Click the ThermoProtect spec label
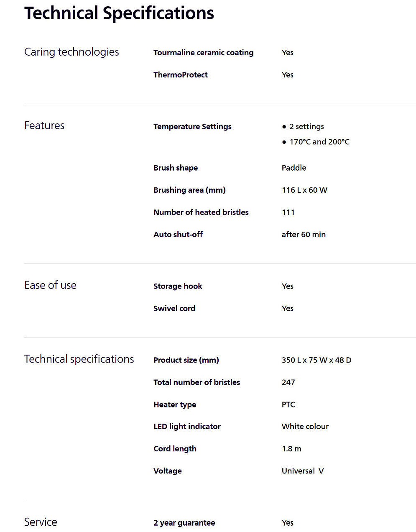The image size is (416, 532). [180, 75]
